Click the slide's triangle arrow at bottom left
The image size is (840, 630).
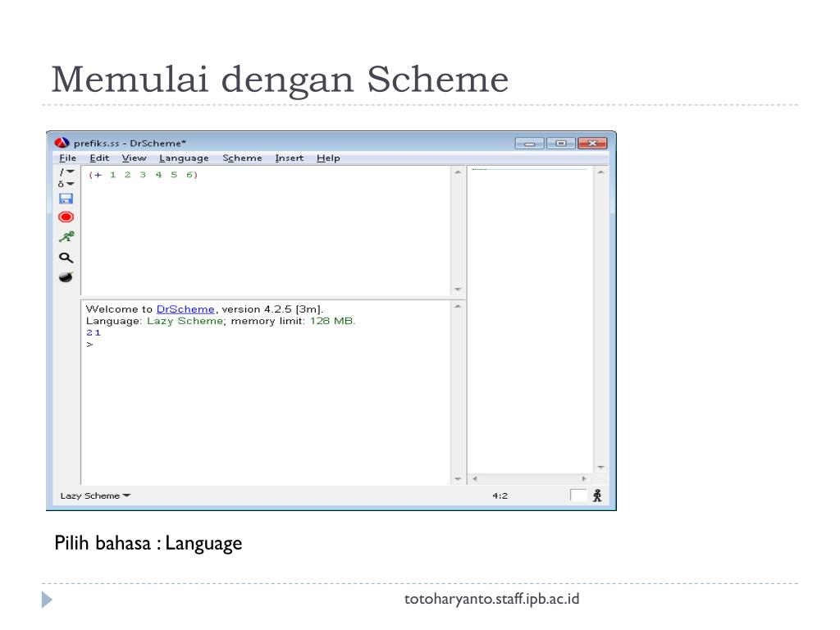pos(47,600)
